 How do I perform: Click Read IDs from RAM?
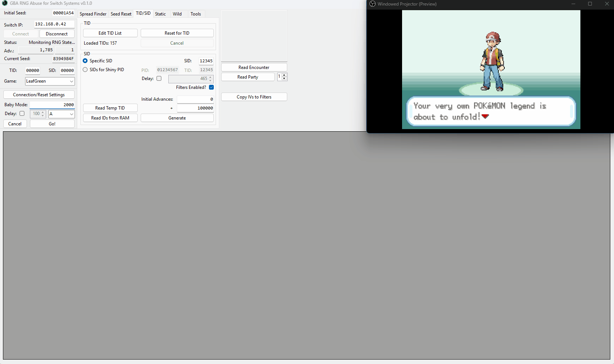pos(110,118)
